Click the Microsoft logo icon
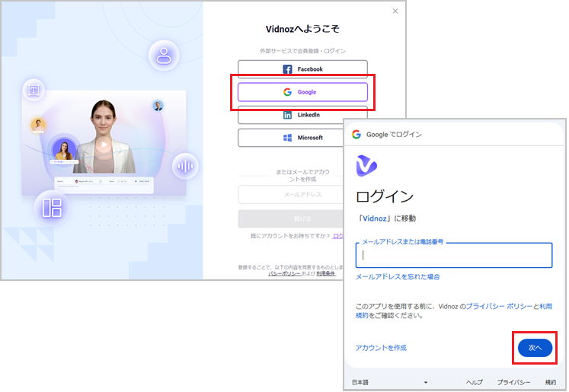The height and width of the screenshot is (392, 569). [287, 138]
